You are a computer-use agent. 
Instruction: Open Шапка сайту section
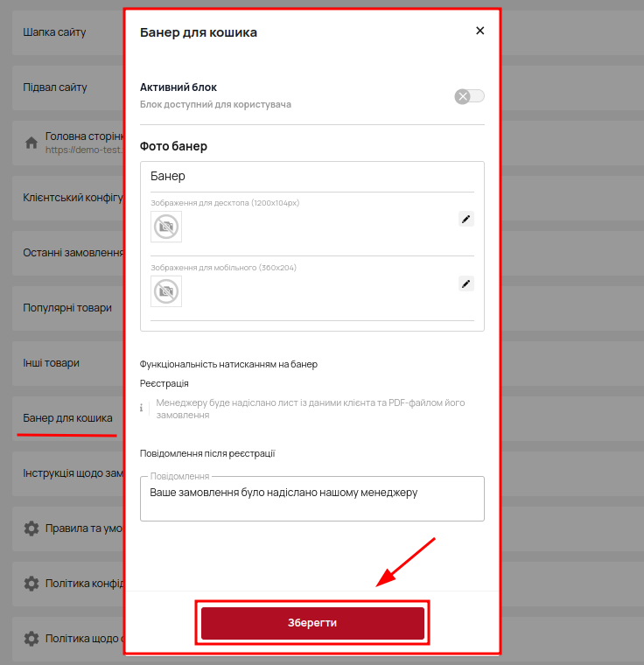[x=54, y=32]
